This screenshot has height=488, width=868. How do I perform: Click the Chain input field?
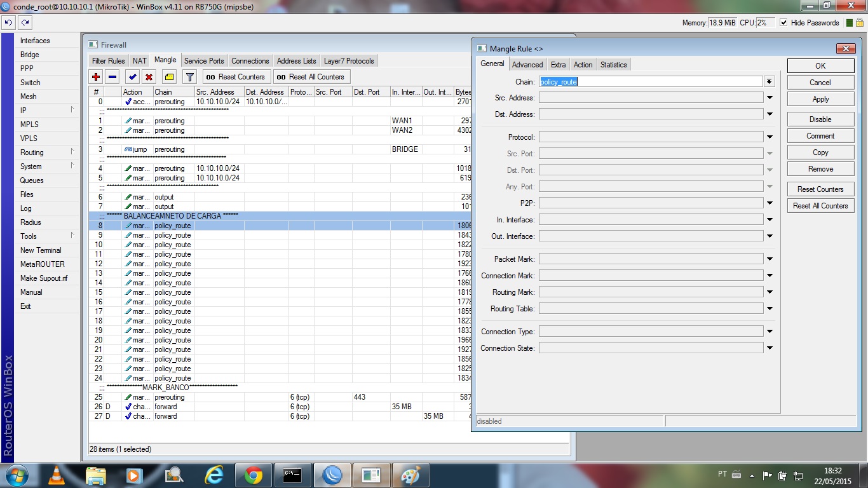[x=651, y=81]
